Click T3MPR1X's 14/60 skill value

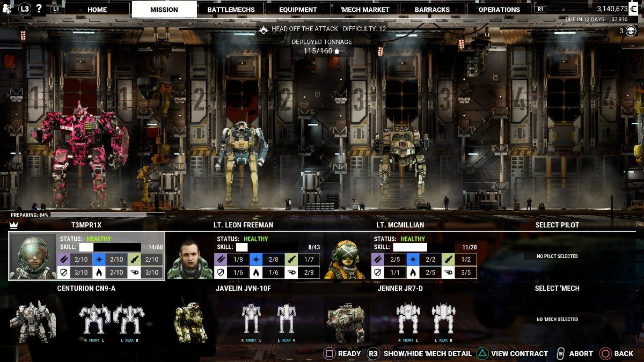click(x=155, y=247)
